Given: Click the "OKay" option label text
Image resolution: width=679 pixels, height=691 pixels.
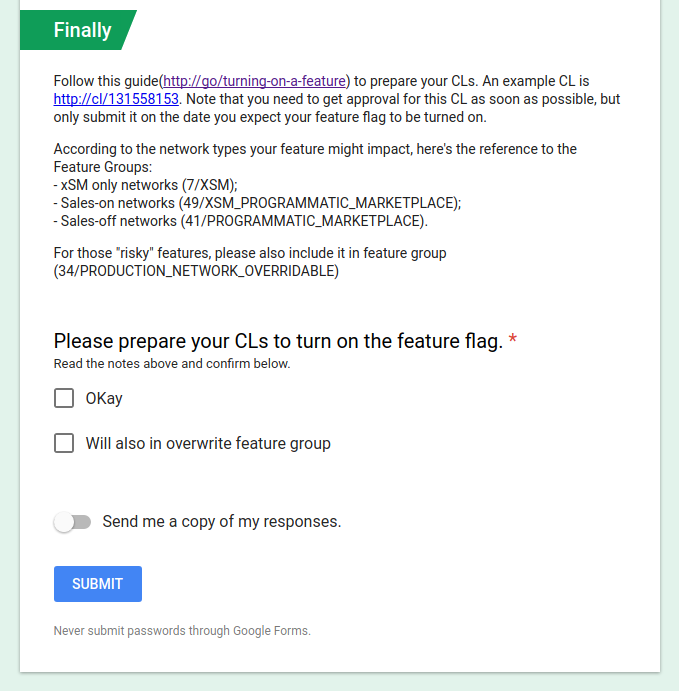Looking at the screenshot, I should coord(104,398).
